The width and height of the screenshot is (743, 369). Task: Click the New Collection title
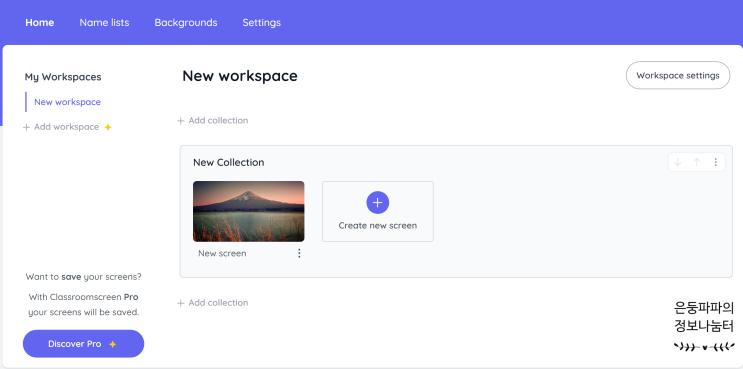click(x=228, y=162)
